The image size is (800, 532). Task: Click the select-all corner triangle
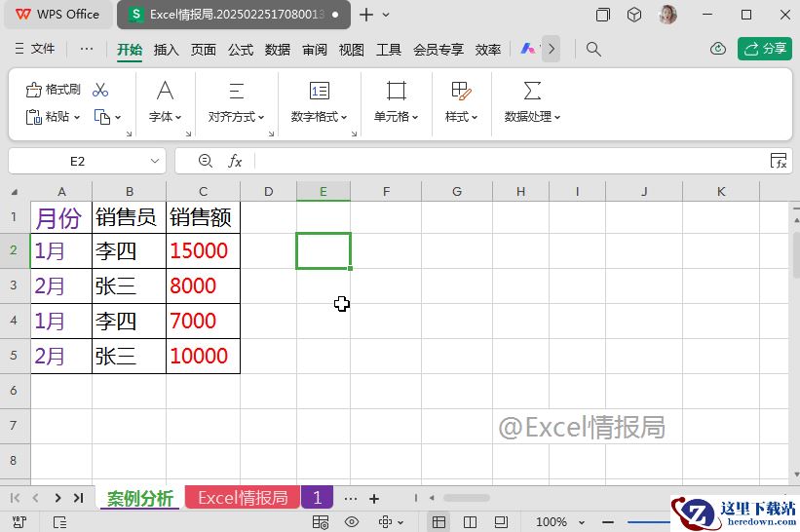pyautogui.click(x=15, y=192)
